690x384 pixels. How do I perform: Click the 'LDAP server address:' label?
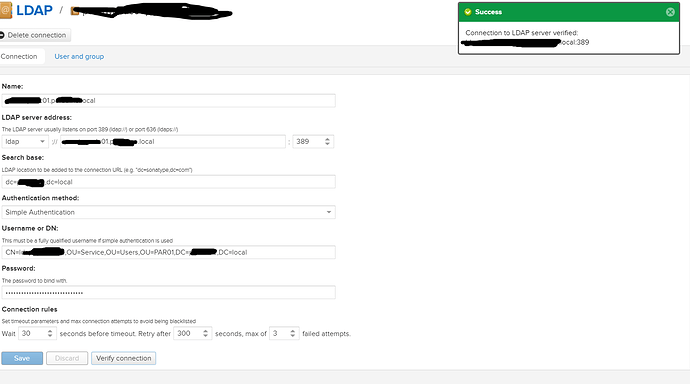37,117
